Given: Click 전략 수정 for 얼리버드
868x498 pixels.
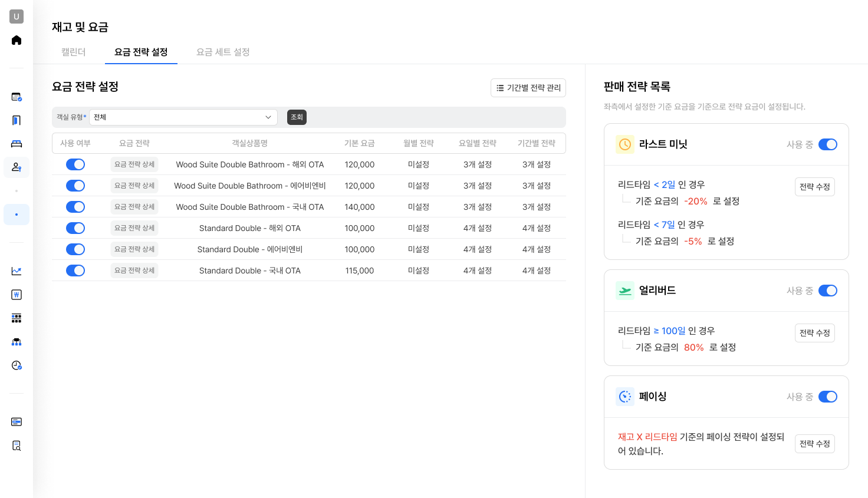Looking at the screenshot, I should pos(815,333).
